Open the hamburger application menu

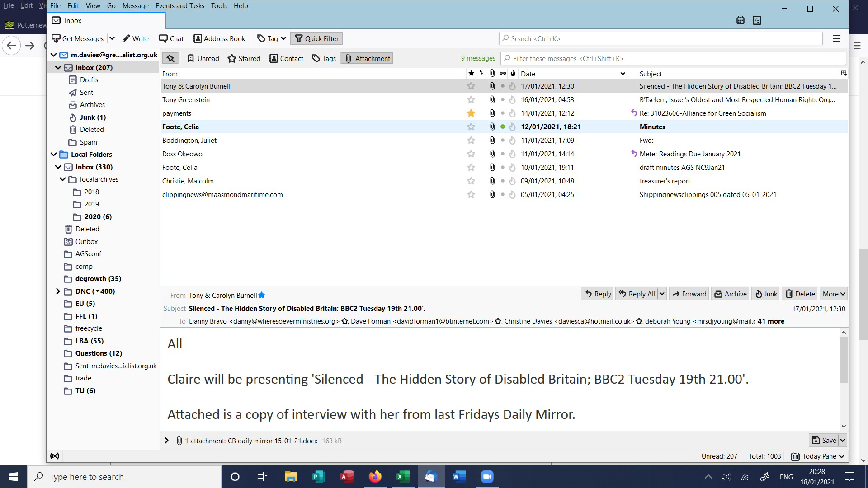[x=836, y=38]
